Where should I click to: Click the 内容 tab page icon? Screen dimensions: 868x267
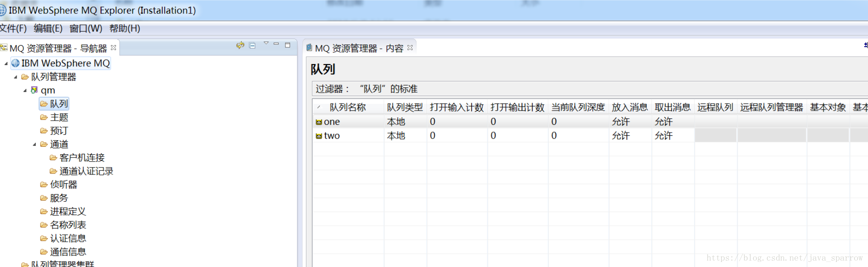(309, 47)
